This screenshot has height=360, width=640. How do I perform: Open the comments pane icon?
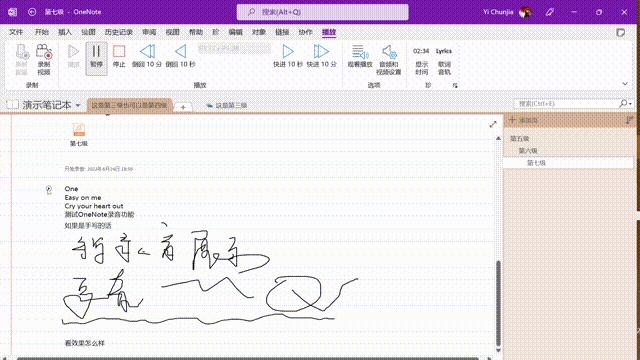tap(620, 32)
